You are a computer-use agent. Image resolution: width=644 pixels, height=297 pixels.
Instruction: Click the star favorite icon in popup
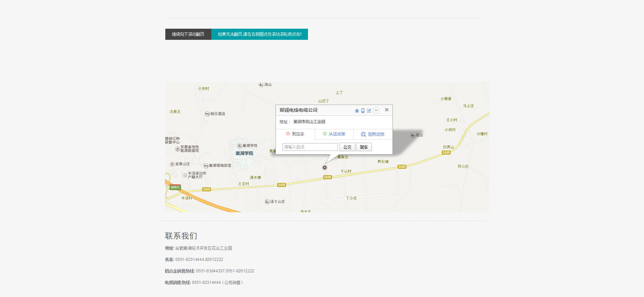[x=357, y=111]
